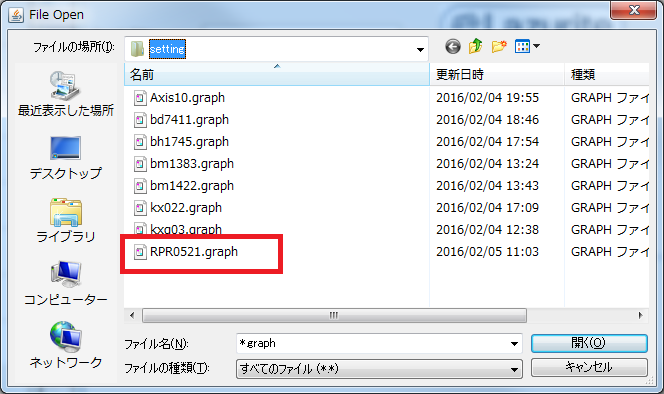
Task: Click the horizontal scrollbar thumb
Action: [334, 315]
